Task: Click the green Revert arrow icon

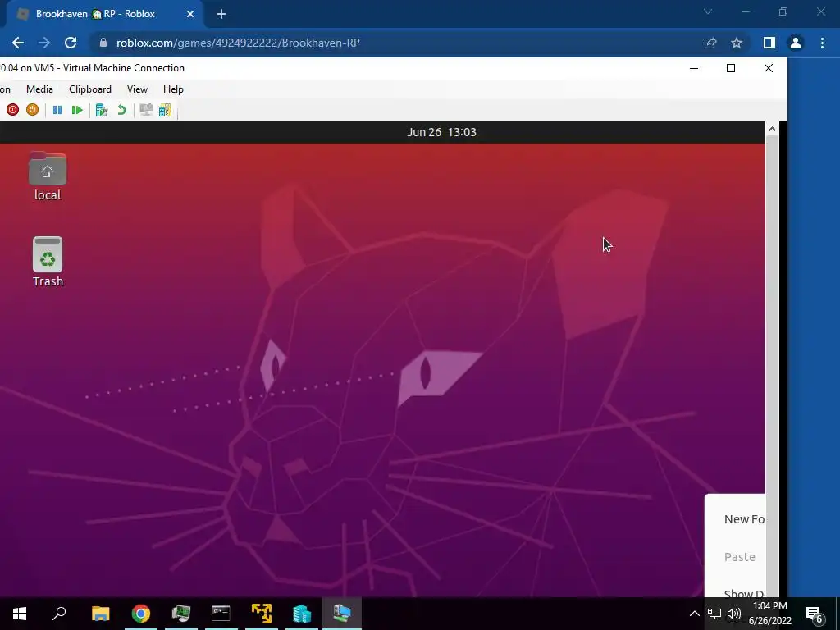Action: (x=121, y=110)
